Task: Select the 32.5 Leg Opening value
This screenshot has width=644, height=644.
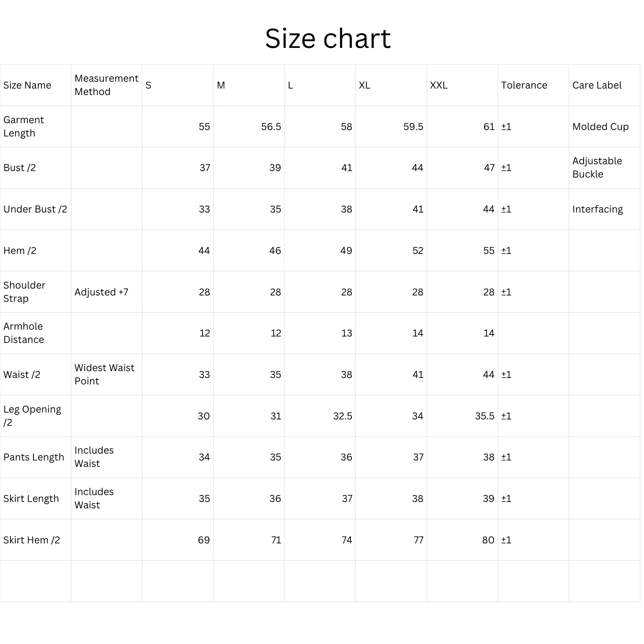Action: [343, 416]
